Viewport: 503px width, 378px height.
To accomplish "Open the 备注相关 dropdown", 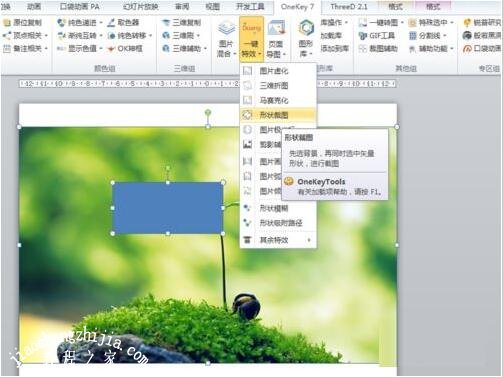I will [x=25, y=49].
